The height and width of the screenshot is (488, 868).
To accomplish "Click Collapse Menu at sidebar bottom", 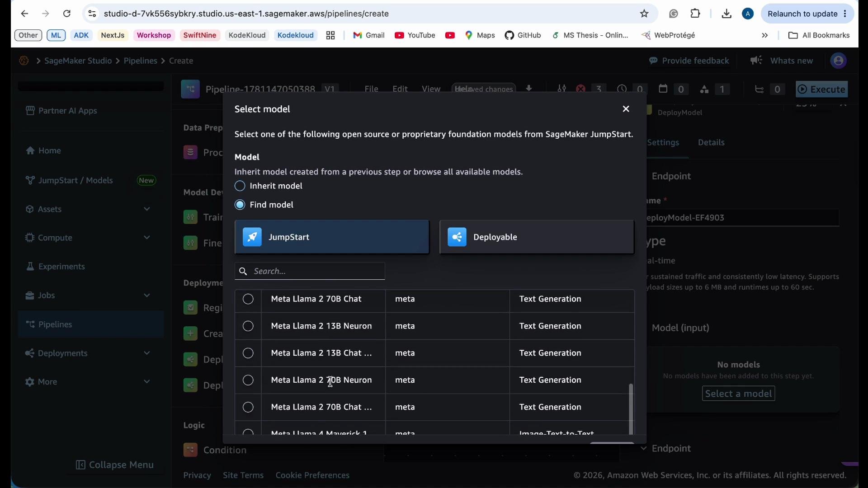I will [115, 465].
